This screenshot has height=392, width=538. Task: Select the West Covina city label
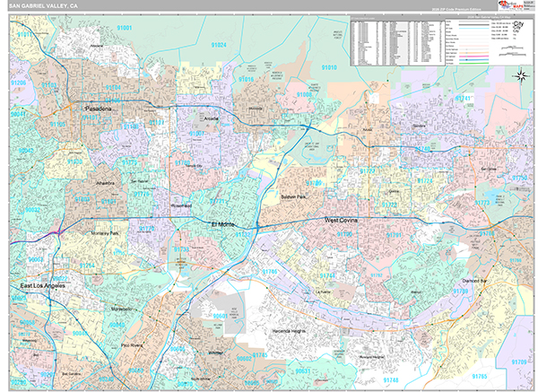pyautogui.click(x=344, y=219)
